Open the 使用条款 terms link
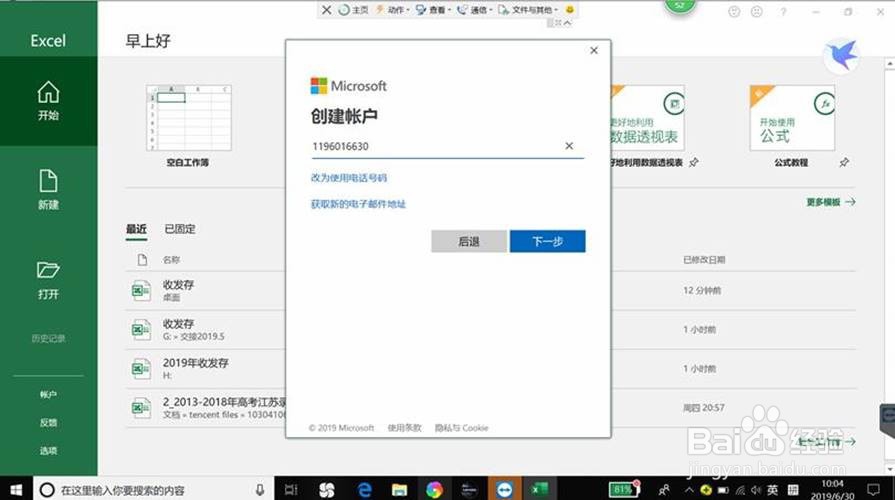Screen dimensions: 895x500 coord(405,428)
